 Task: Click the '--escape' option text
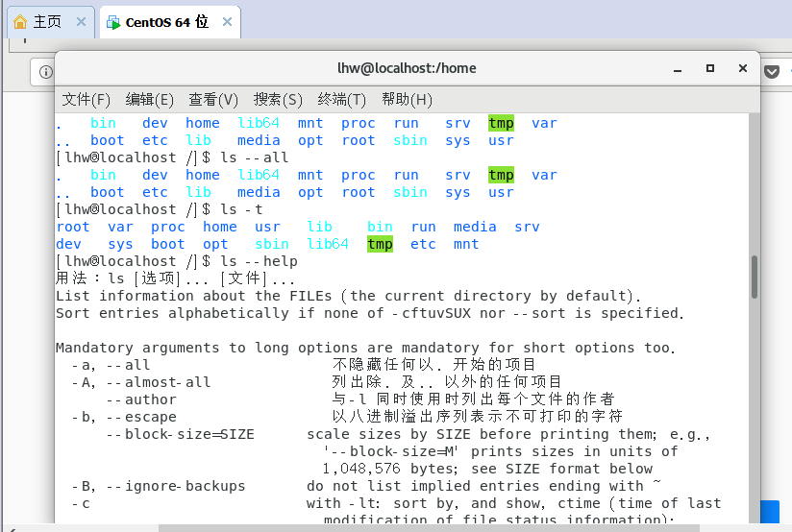pos(141,417)
